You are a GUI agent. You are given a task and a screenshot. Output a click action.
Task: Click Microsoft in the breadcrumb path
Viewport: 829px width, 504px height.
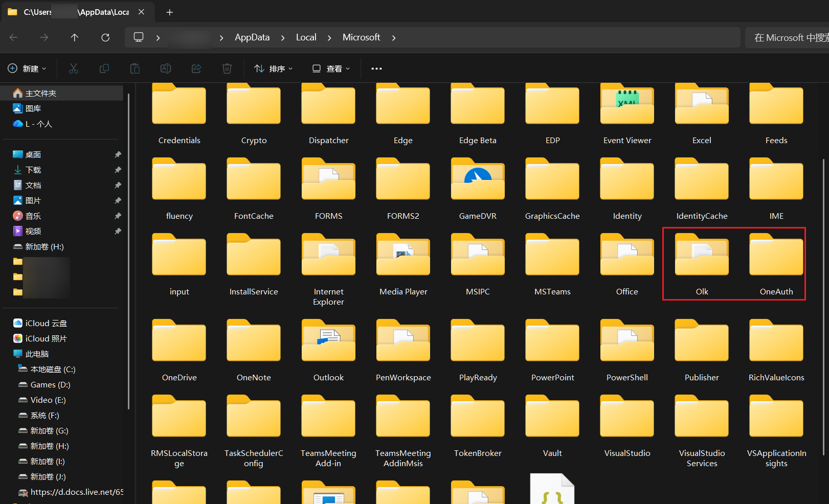[361, 37]
